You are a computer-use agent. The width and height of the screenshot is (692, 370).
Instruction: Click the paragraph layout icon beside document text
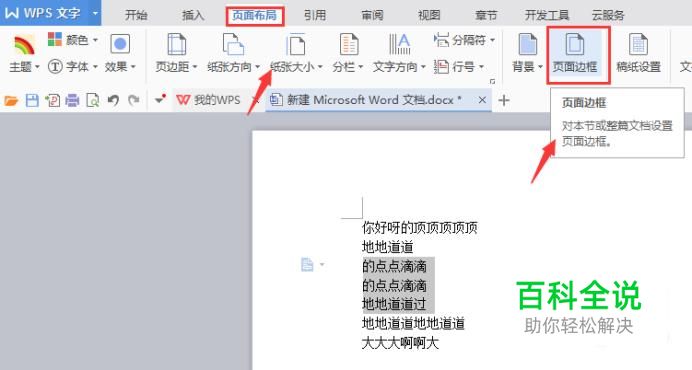point(307,264)
